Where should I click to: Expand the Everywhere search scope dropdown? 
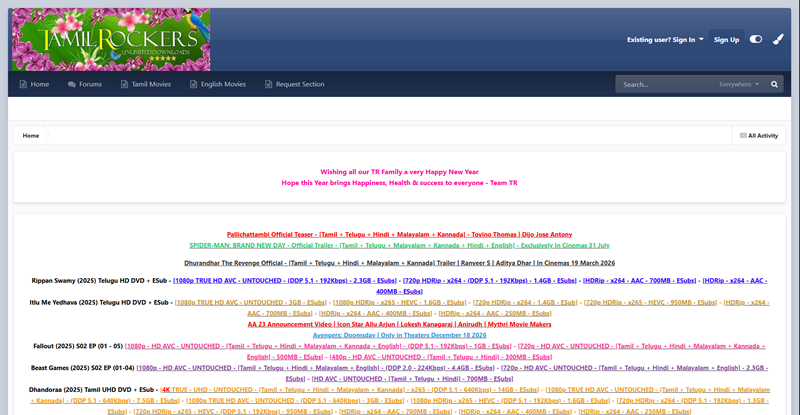pyautogui.click(x=739, y=84)
